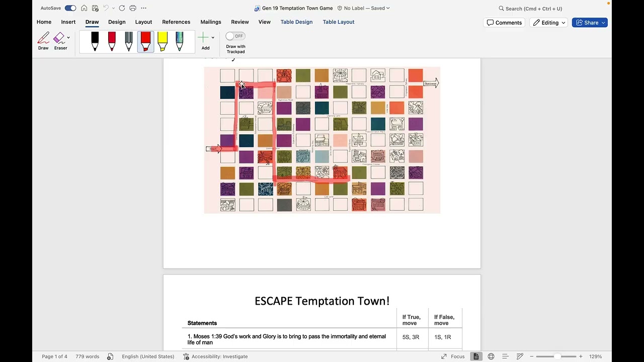Click the 779 words count
This screenshot has height=362, width=644.
click(x=88, y=356)
